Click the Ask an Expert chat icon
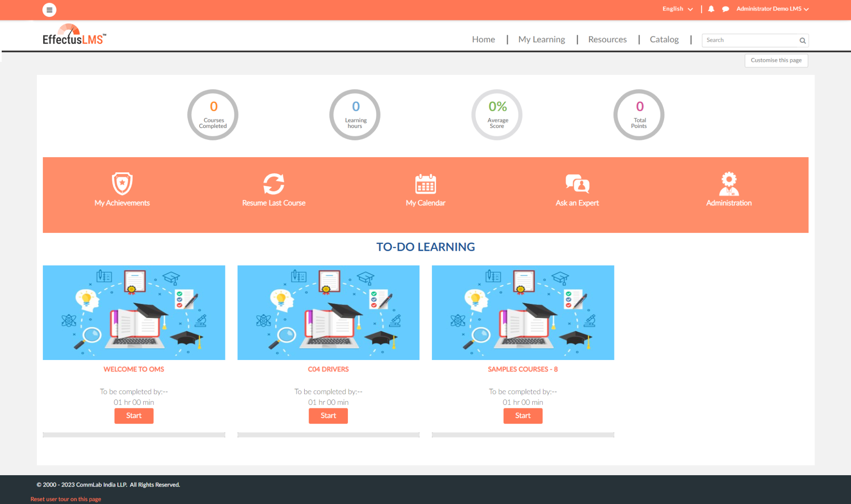This screenshot has width=851, height=504. (577, 183)
